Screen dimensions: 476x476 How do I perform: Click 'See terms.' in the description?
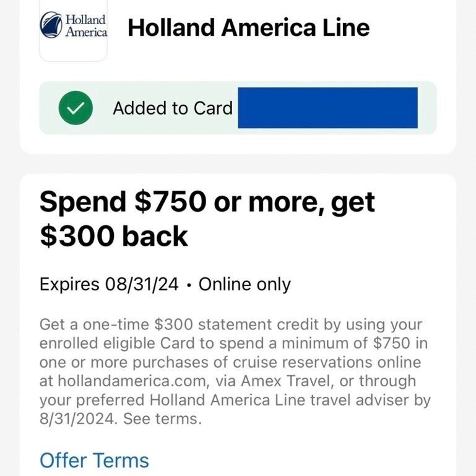pos(162,418)
